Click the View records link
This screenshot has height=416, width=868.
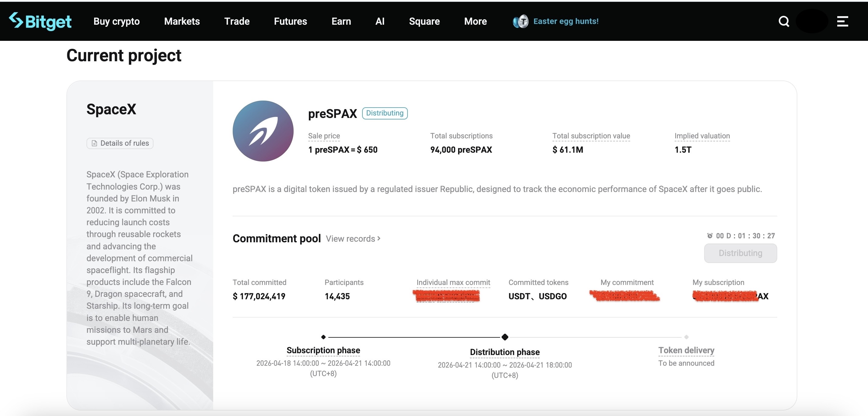click(x=352, y=239)
